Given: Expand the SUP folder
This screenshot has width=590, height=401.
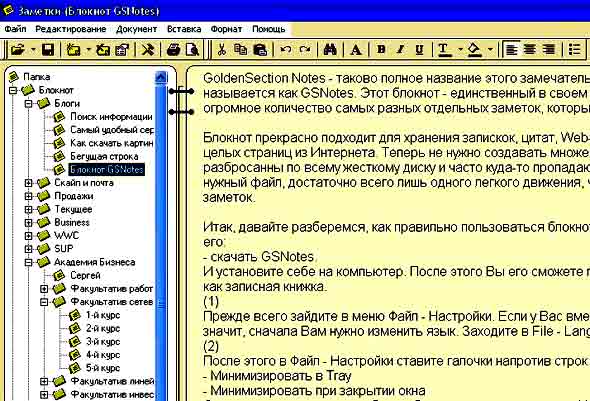Looking at the screenshot, I should [29, 249].
